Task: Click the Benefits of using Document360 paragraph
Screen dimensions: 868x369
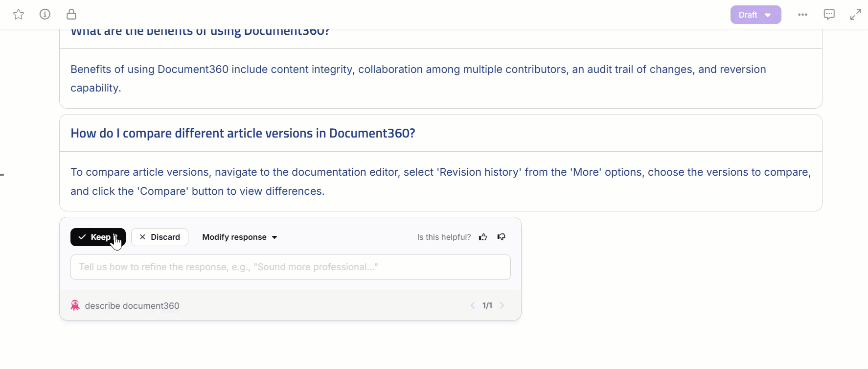Action: [x=418, y=78]
